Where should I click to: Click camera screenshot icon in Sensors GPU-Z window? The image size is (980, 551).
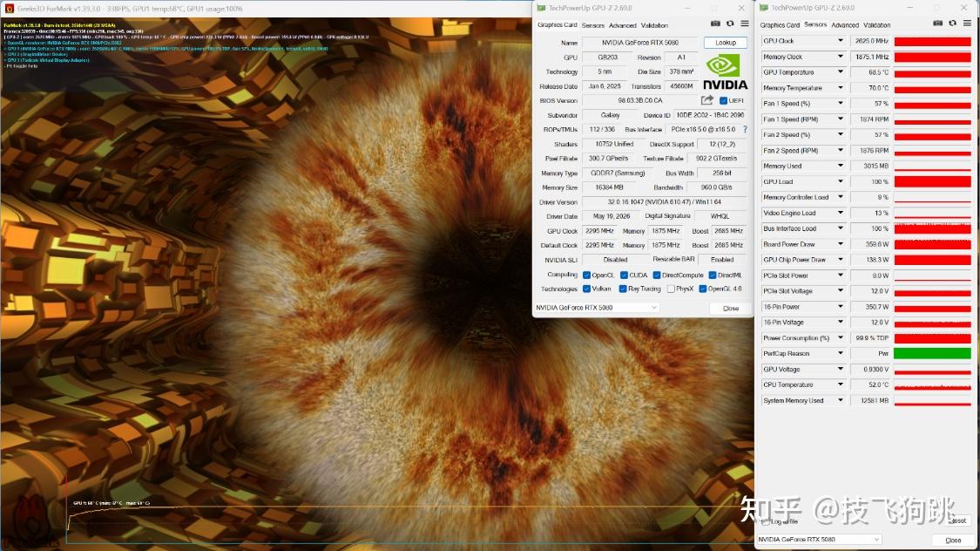click(x=937, y=24)
